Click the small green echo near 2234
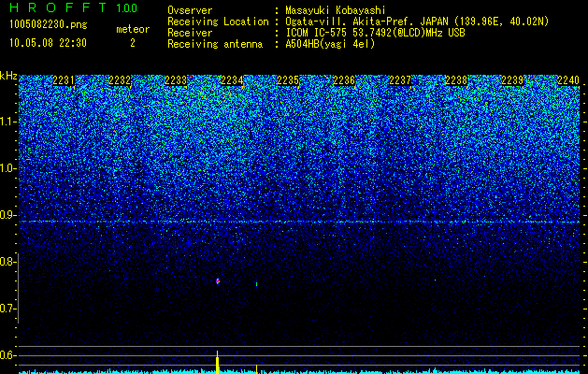This screenshot has height=374, width=588. pos(256,284)
